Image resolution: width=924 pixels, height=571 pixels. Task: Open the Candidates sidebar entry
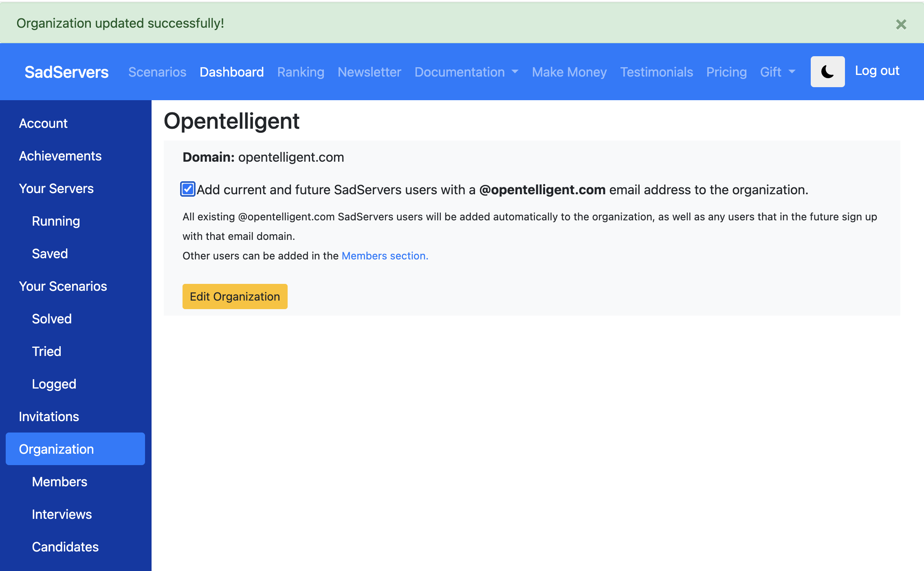tap(65, 547)
